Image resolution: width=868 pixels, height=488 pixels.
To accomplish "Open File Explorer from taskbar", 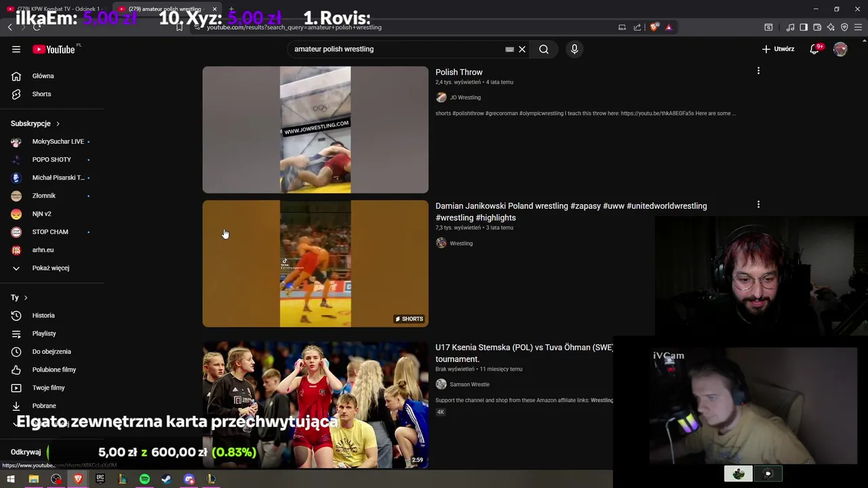I will [33, 479].
